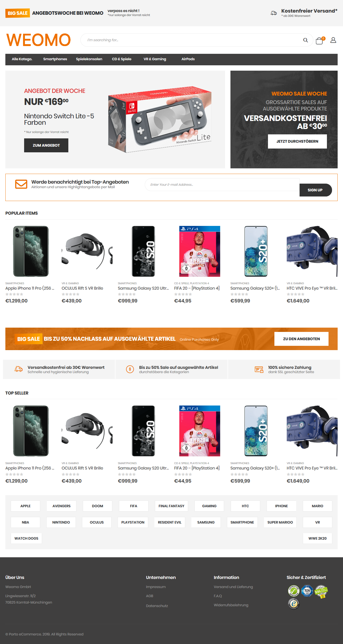Screen dimensions: 343x644
Task: Click the Trusted Shops e-guarantee badge
Action: [x=294, y=604]
